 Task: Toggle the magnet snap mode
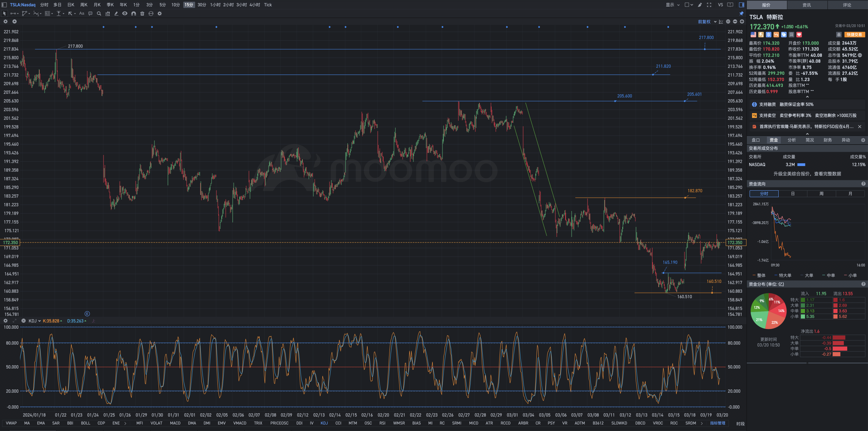click(134, 13)
